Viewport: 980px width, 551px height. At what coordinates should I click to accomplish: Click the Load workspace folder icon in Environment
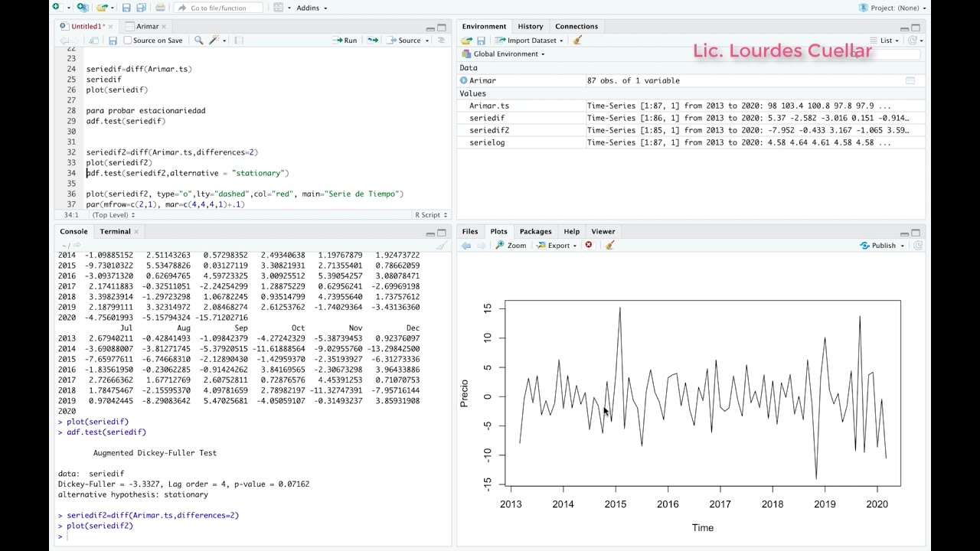tap(466, 41)
